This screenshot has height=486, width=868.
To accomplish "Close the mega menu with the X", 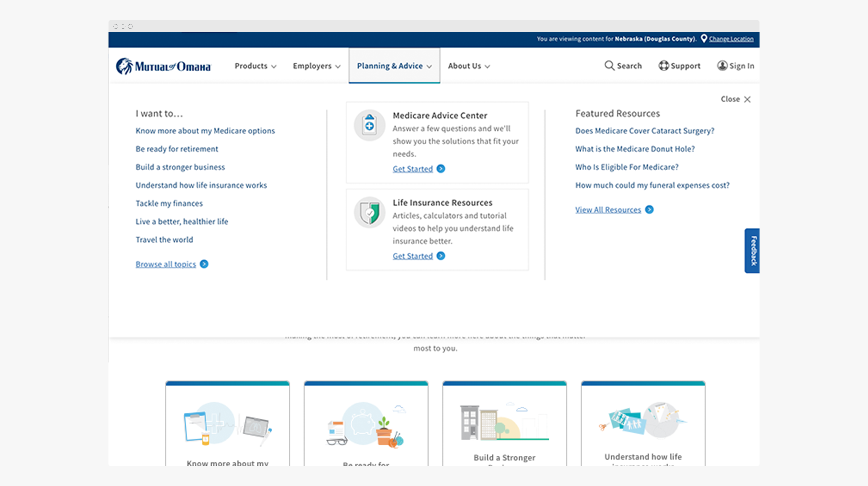I will click(747, 99).
